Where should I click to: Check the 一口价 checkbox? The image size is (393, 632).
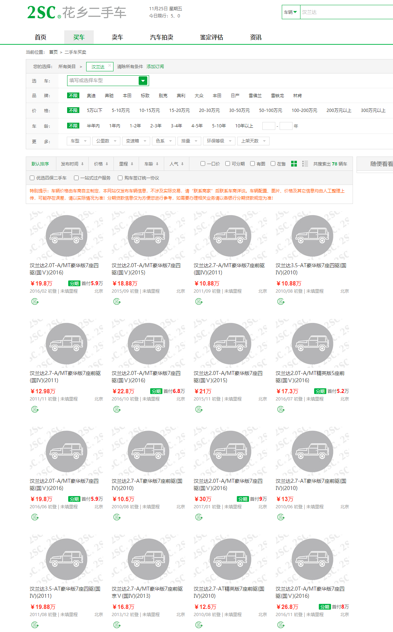(x=203, y=164)
